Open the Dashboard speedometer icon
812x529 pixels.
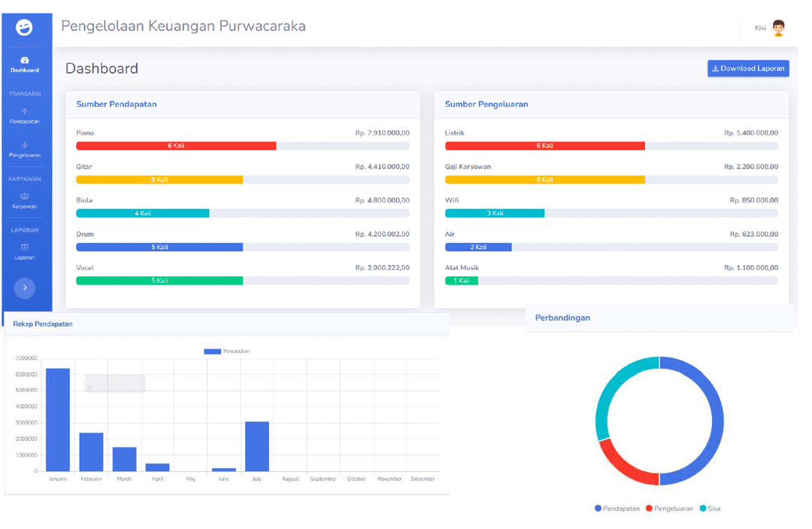coord(25,60)
